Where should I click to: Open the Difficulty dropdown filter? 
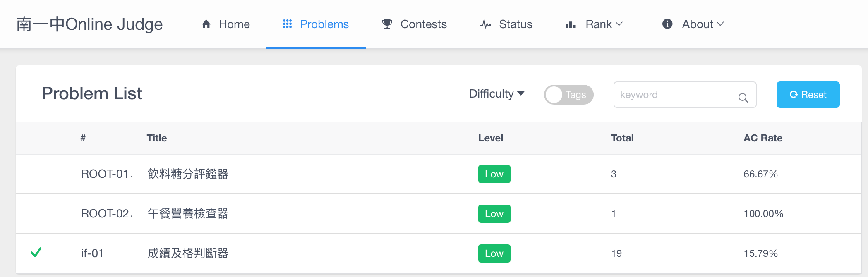[496, 94]
